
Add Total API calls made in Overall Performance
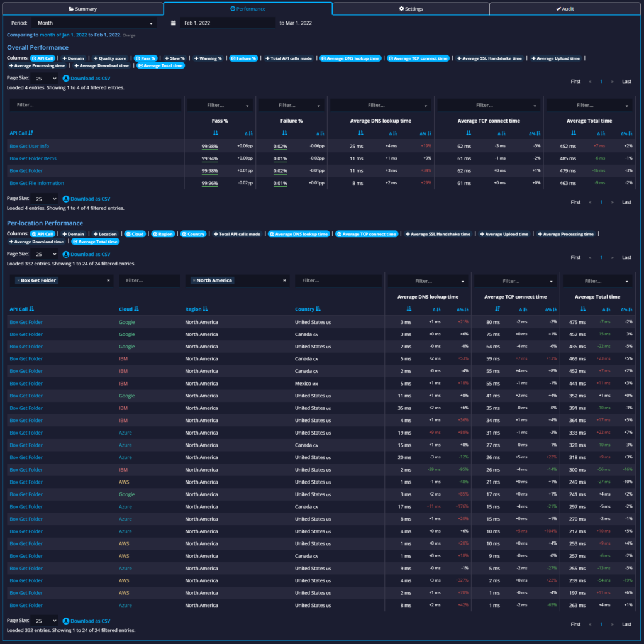288,58
